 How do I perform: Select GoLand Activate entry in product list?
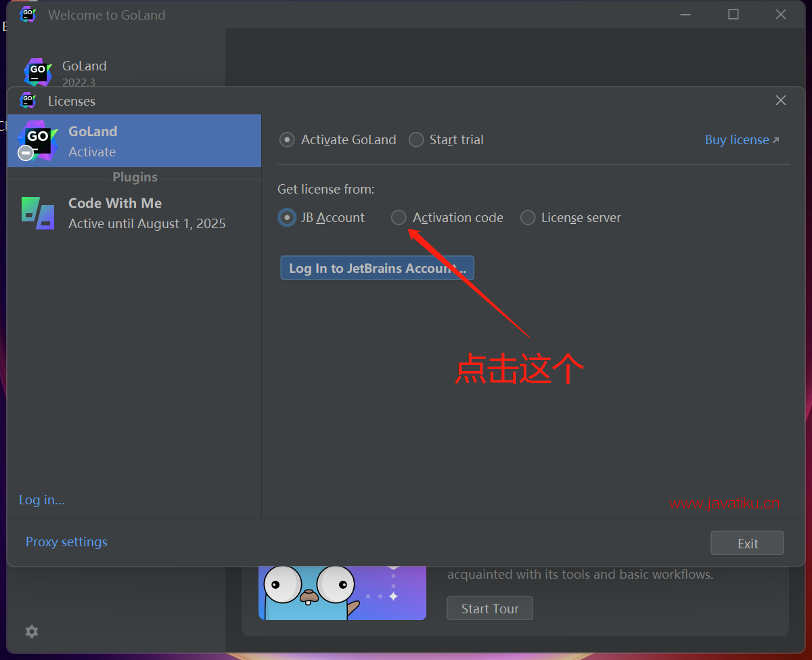pos(134,141)
